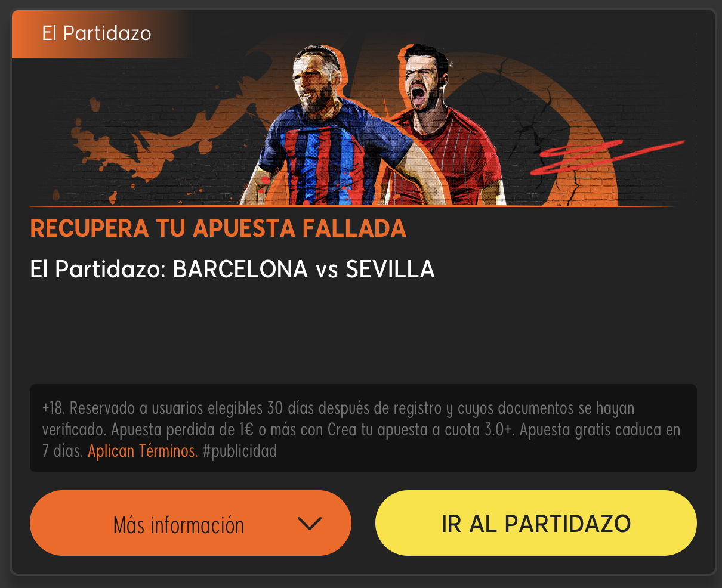Go to the match via IR AL PARTIDAZO

(536, 523)
